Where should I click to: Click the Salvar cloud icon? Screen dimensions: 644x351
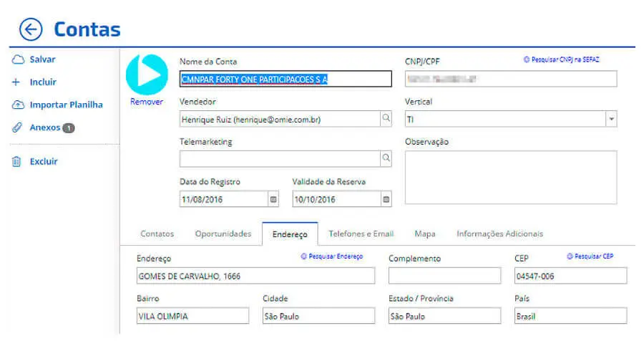[18, 59]
